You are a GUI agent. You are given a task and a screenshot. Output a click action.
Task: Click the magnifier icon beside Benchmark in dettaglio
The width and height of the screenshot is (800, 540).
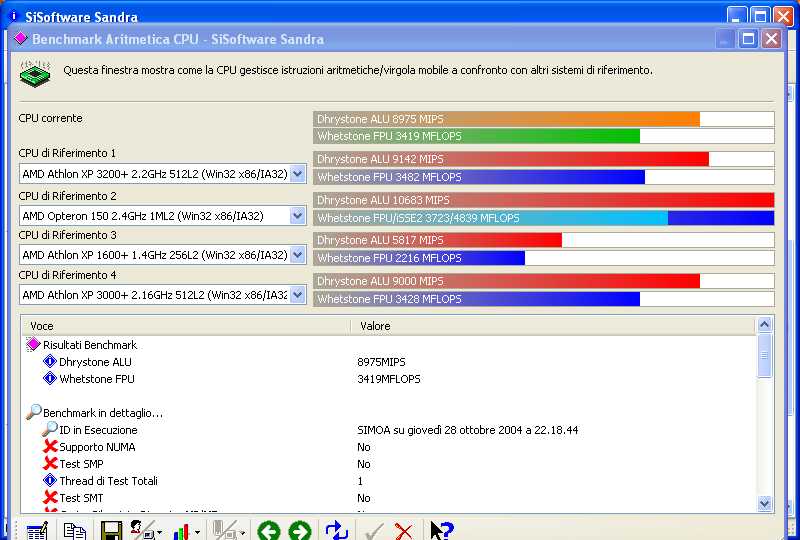point(34,411)
